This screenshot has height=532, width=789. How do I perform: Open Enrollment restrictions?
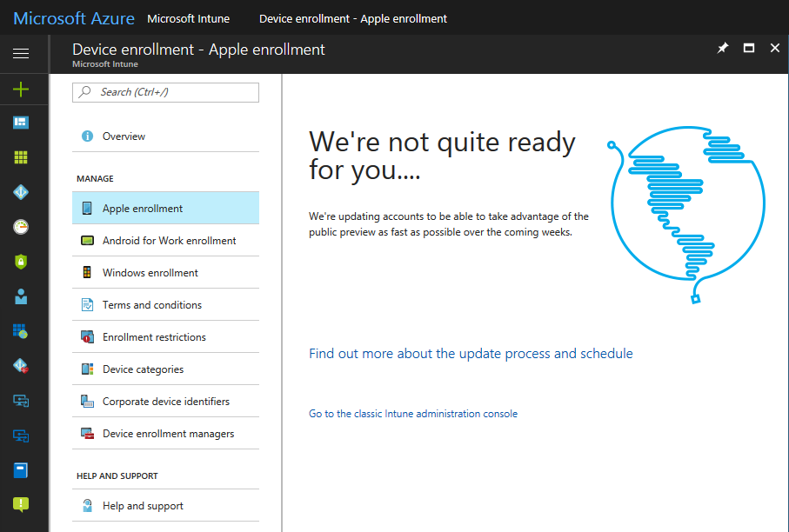click(x=165, y=337)
